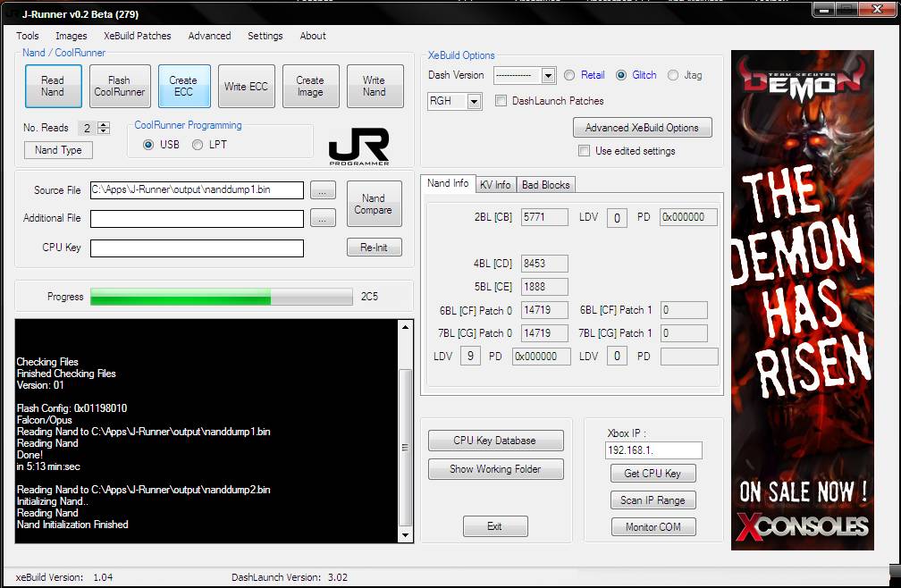Open the CPU Key Database
The width and height of the screenshot is (901, 588).
495,441
